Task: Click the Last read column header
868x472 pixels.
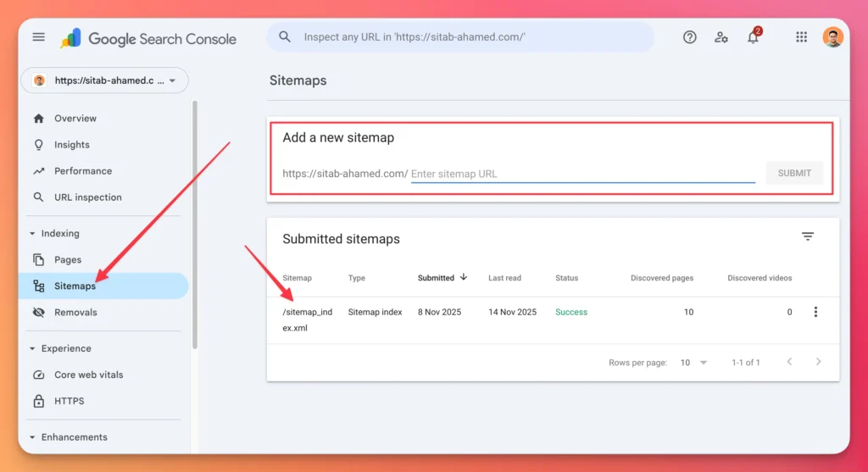Action: pos(504,278)
